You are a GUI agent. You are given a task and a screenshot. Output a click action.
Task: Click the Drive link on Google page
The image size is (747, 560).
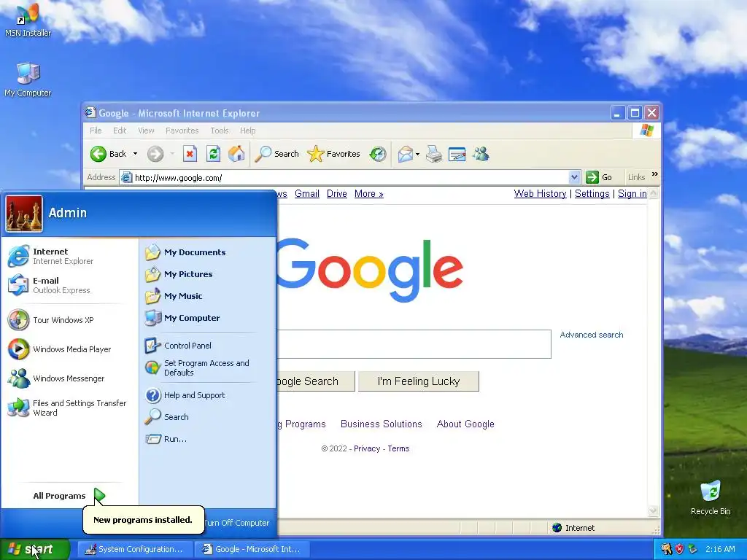click(337, 194)
